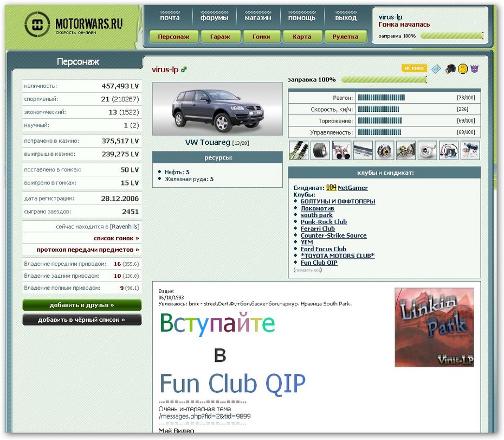Open the south park club link
Viewport: 504px width, 440px height.
[x=316, y=215]
